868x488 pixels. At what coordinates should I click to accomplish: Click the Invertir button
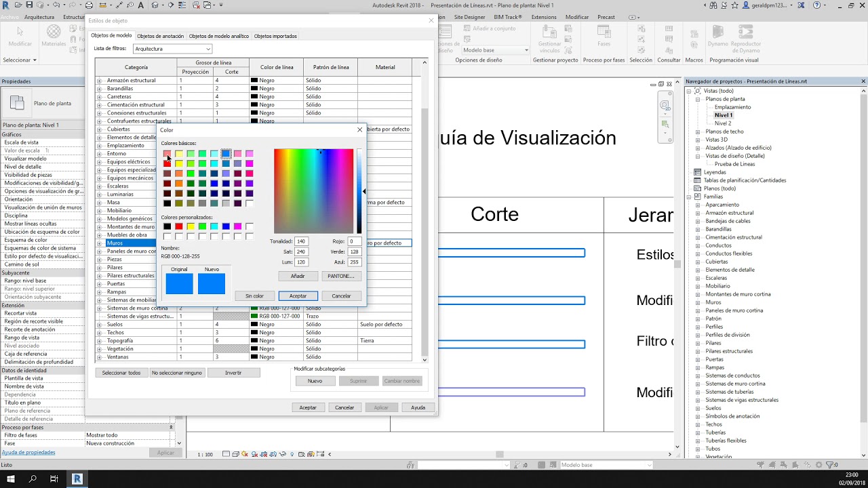tap(233, 373)
